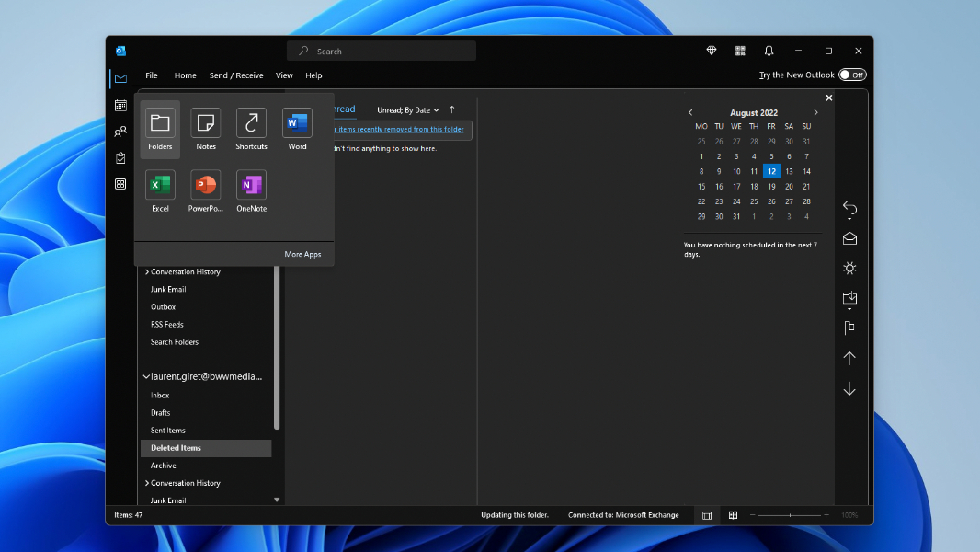This screenshot has width=980, height=552.
Task: Collapse the laurent.giret@bwwmedia account
Action: tap(146, 376)
